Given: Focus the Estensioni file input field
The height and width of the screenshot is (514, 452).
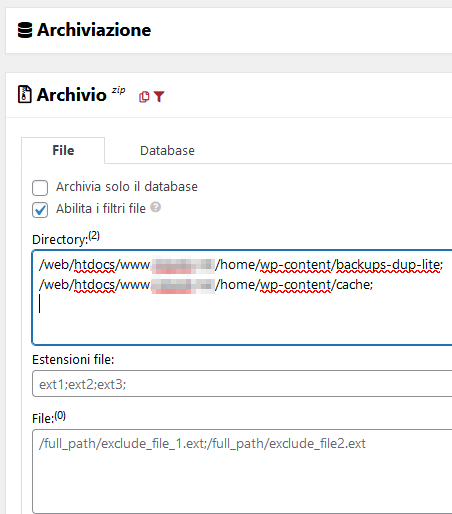Looking at the screenshot, I should (242, 384).
